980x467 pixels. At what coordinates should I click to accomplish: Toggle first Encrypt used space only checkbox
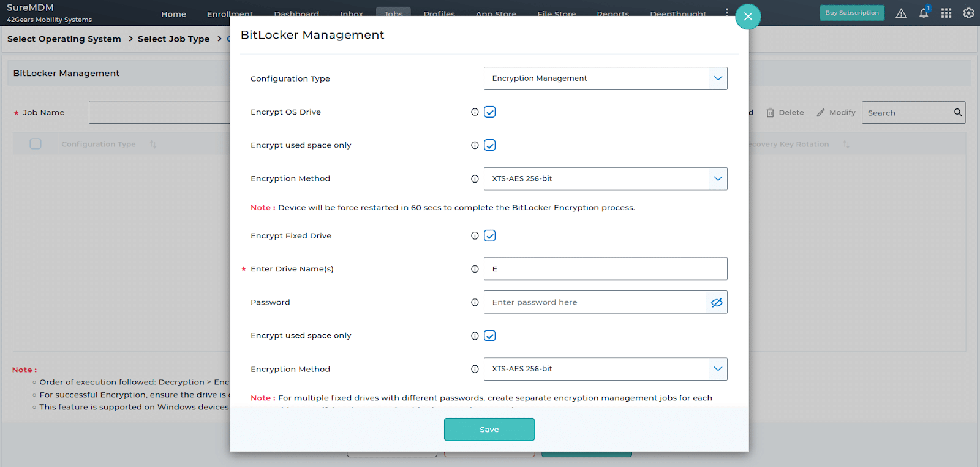(x=490, y=145)
